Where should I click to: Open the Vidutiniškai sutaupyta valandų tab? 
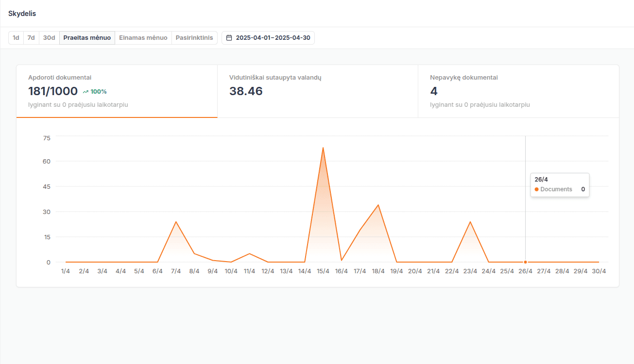click(317, 91)
